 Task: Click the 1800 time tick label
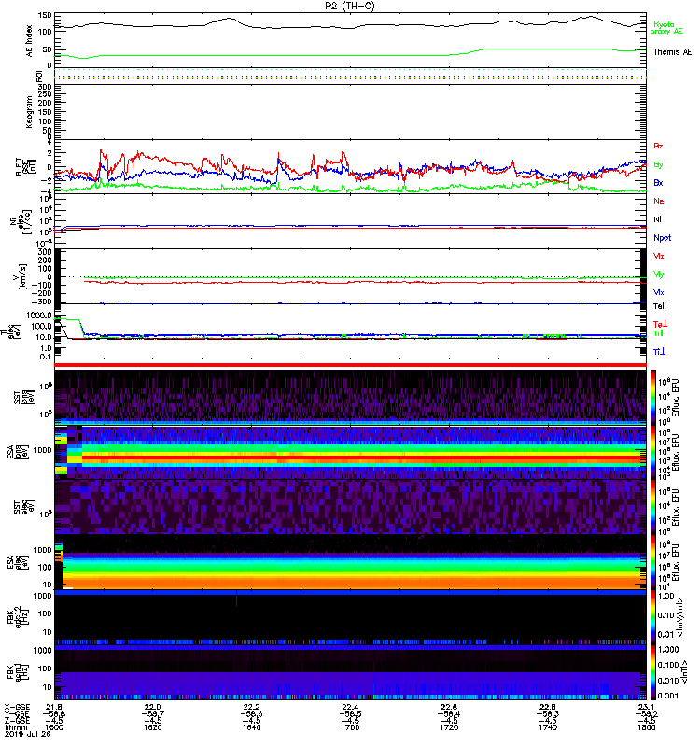pos(646,727)
